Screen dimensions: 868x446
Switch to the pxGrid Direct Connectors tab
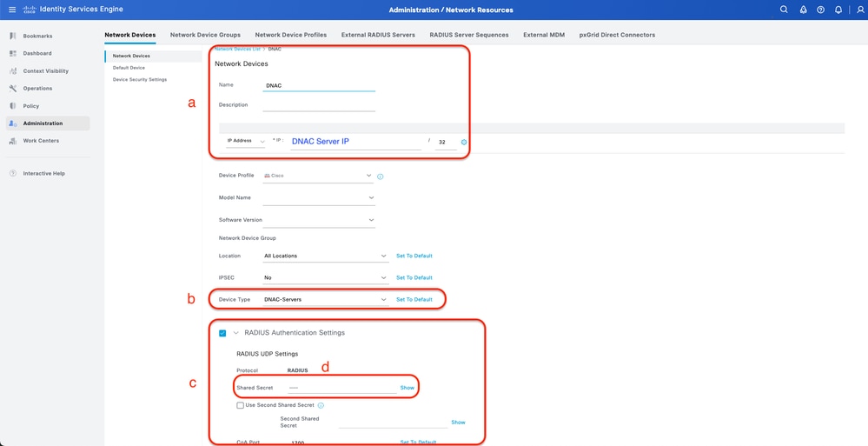click(x=617, y=35)
